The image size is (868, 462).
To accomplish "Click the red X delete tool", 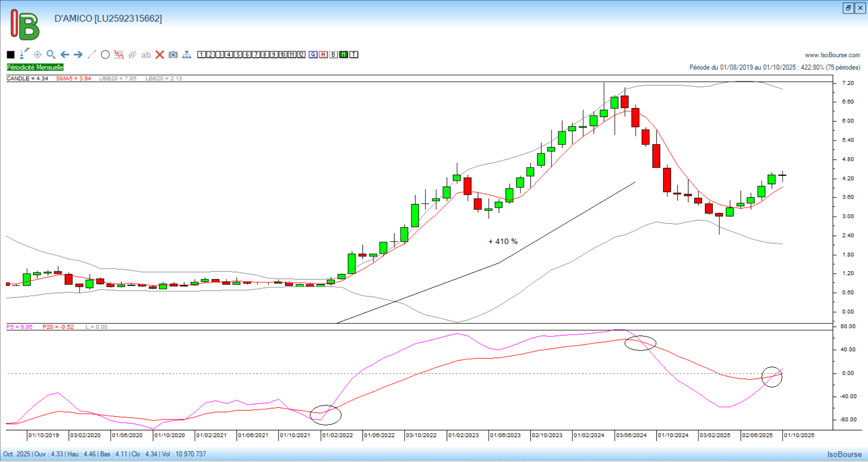I will [160, 55].
